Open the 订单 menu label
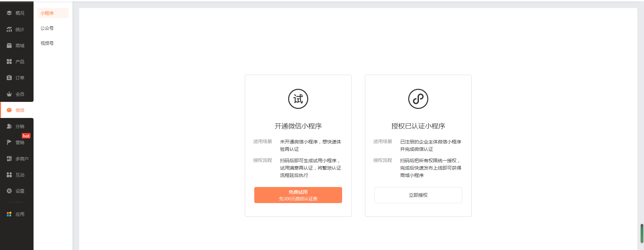 coord(20,78)
